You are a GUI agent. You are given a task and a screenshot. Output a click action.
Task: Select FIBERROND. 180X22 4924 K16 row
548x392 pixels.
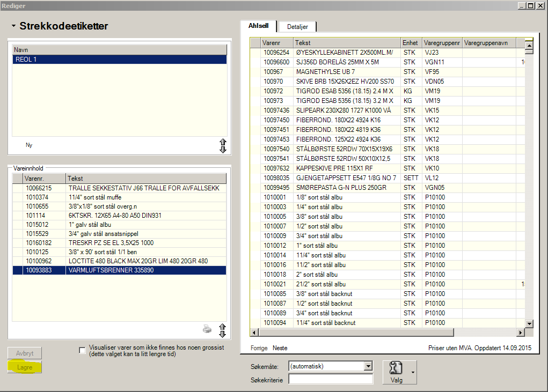point(387,120)
